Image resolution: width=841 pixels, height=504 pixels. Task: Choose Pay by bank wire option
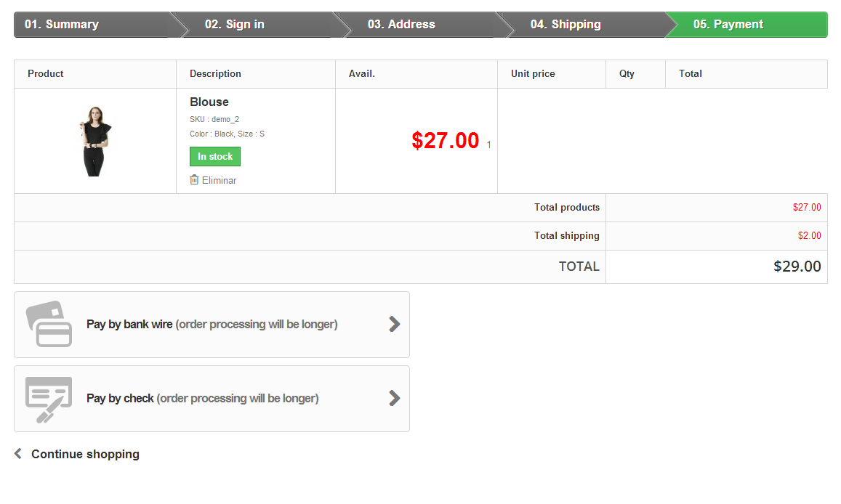tap(212, 325)
